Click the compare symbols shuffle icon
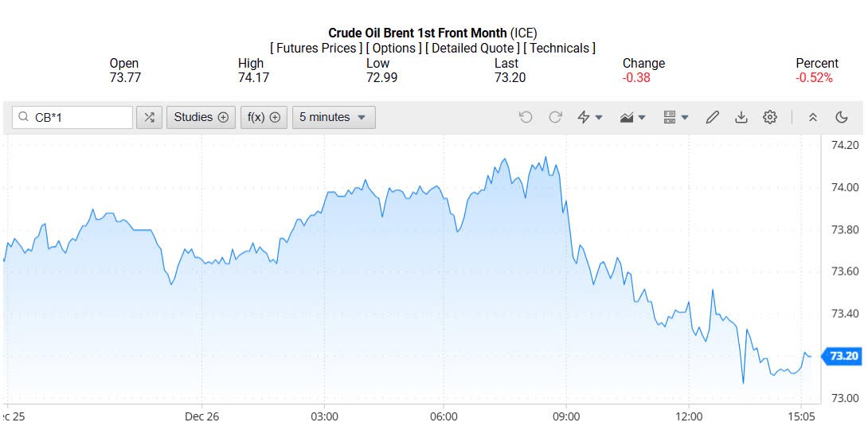This screenshot has width=868, height=426. click(x=149, y=117)
